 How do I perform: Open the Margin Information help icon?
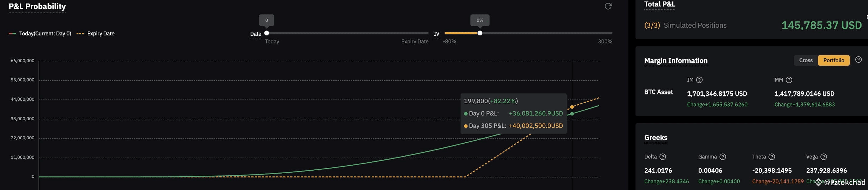pos(858,60)
